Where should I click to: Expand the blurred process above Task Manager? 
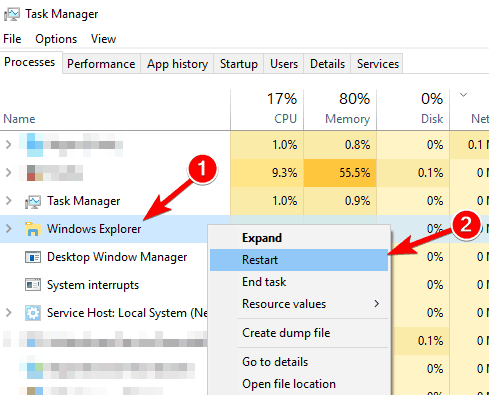tap(9, 173)
